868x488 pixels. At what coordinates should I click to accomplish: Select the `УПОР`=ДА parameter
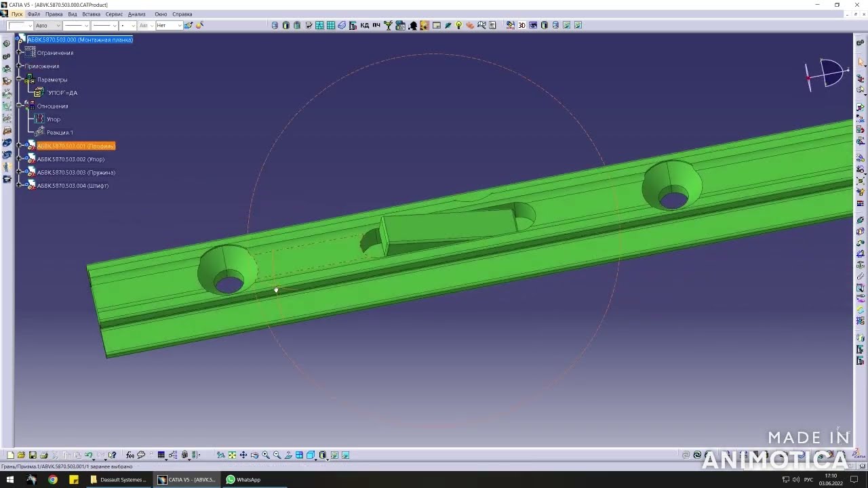coord(62,93)
